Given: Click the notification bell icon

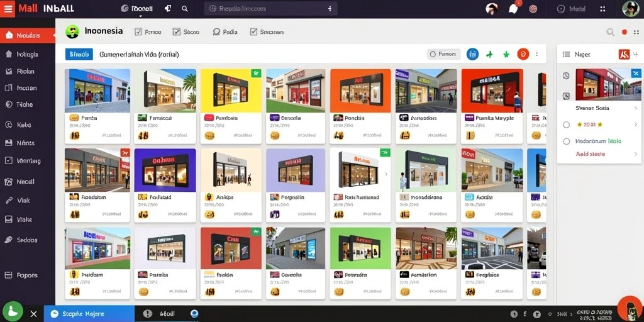Looking at the screenshot, I should (x=513, y=9).
